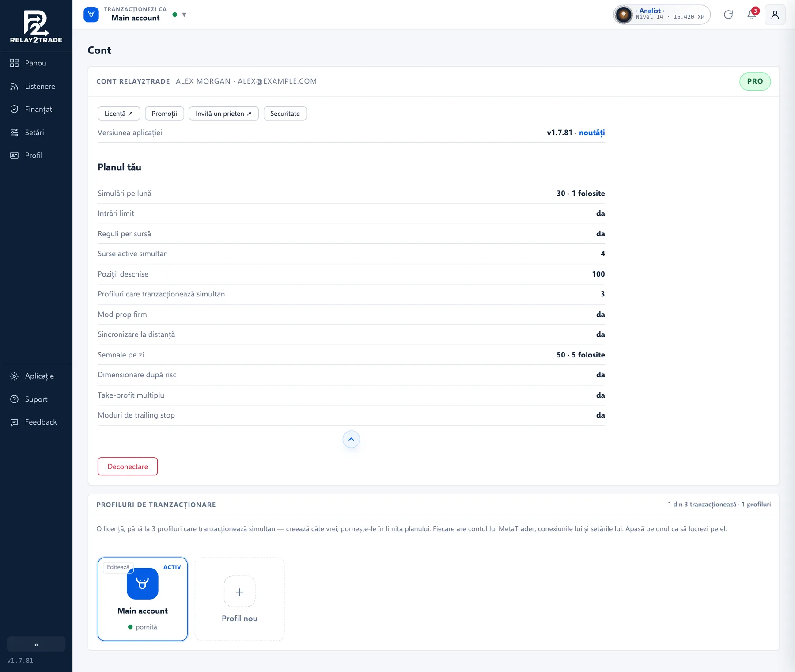
Task: Click '1 din 3 tranzacționează' counter text
Action: click(702, 505)
